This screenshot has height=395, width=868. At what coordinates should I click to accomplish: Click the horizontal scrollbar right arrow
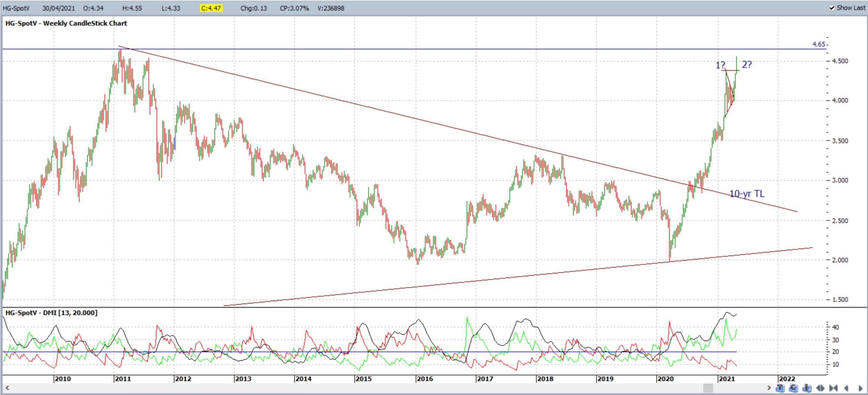tap(769, 388)
